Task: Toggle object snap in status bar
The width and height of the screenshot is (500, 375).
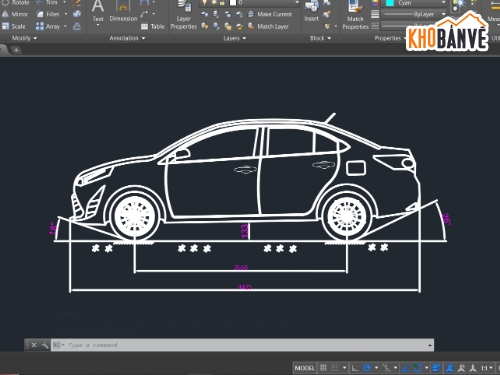Action: pyautogui.click(x=418, y=368)
